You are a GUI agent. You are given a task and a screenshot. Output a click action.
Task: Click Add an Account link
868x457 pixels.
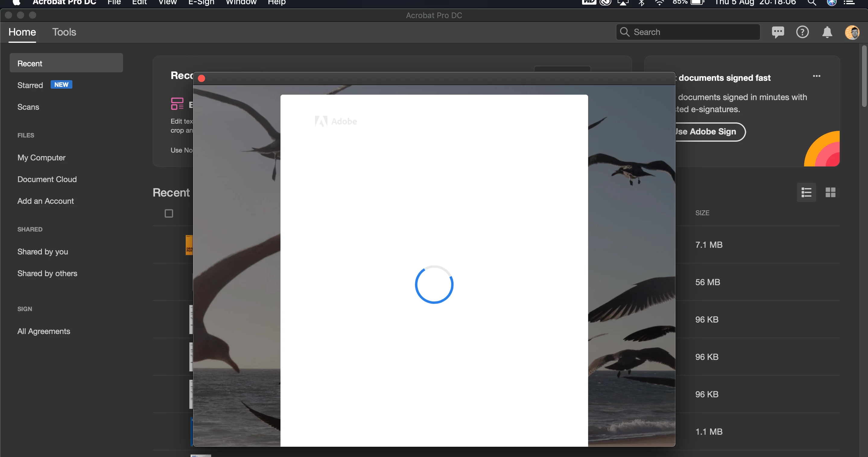(x=46, y=201)
